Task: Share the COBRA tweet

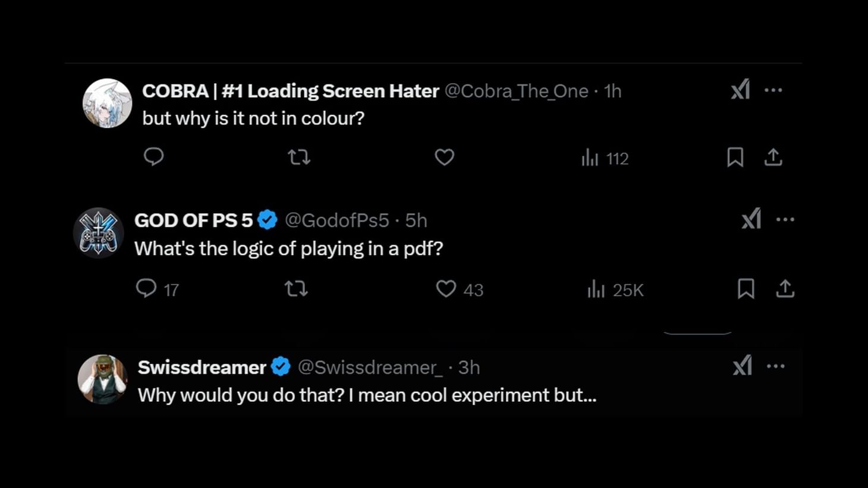Action: [x=773, y=158]
